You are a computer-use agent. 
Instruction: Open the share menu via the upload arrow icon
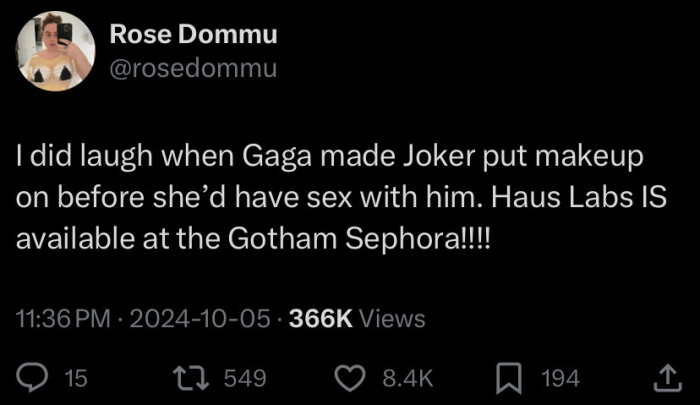coord(667,377)
